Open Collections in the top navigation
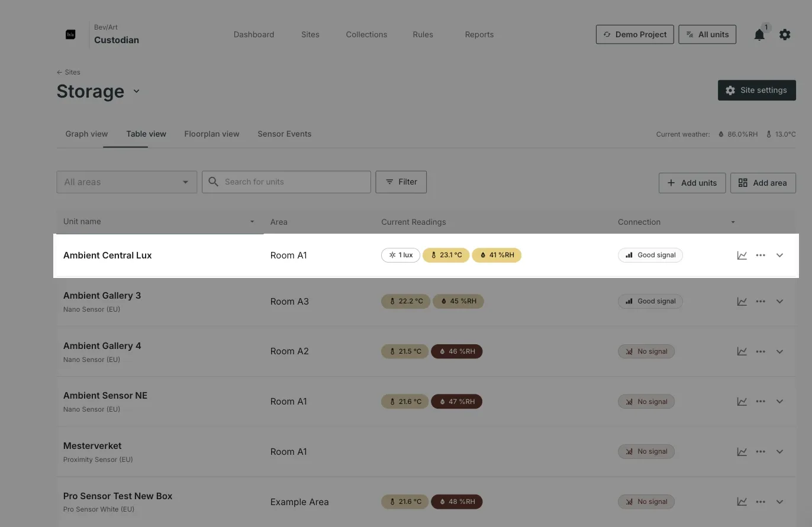The image size is (812, 527). [x=366, y=34]
